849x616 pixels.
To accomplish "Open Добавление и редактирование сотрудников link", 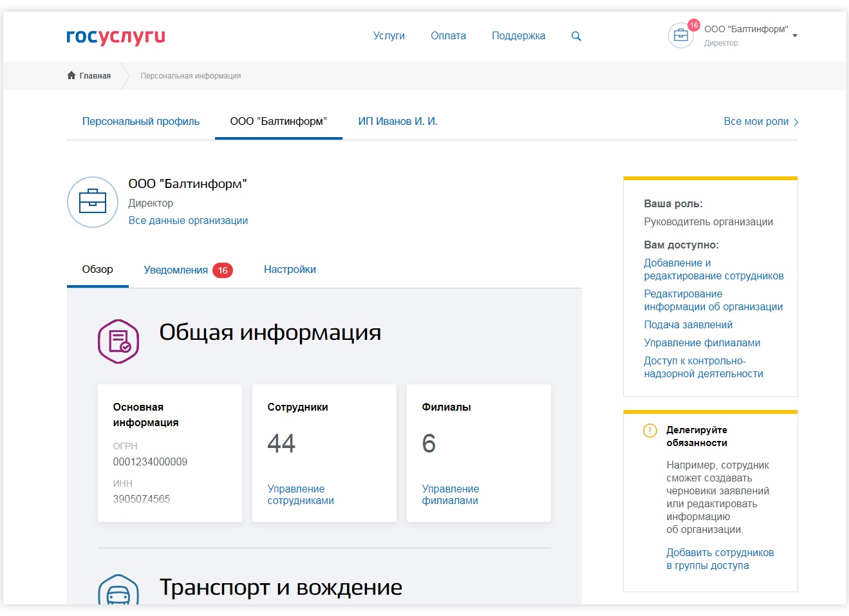I will coord(714,269).
